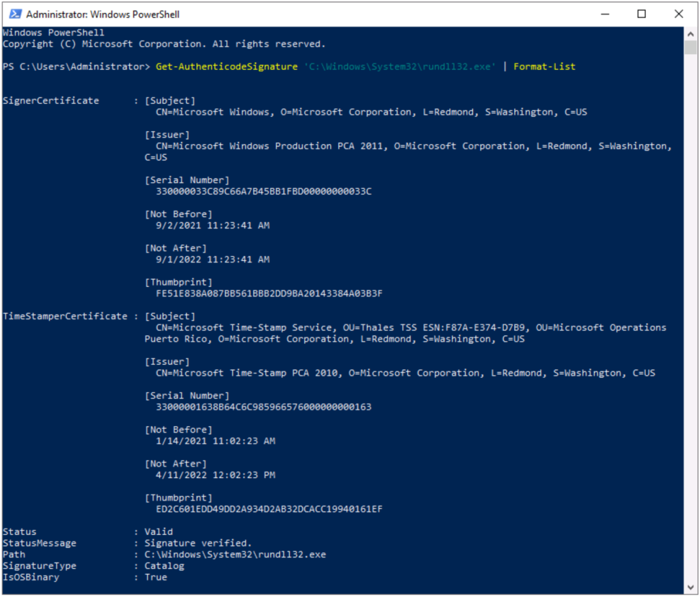This screenshot has width=700, height=597.
Task: Click the timestamper thumbprint starting ED2C601E
Action: pyautogui.click(x=269, y=509)
